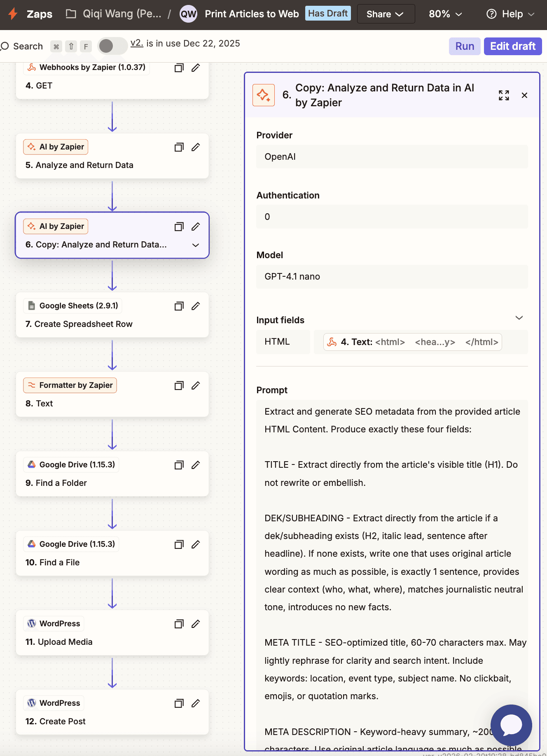Copy the Google Drive Find a Folder step
The width and height of the screenshot is (547, 756).
pos(179,465)
